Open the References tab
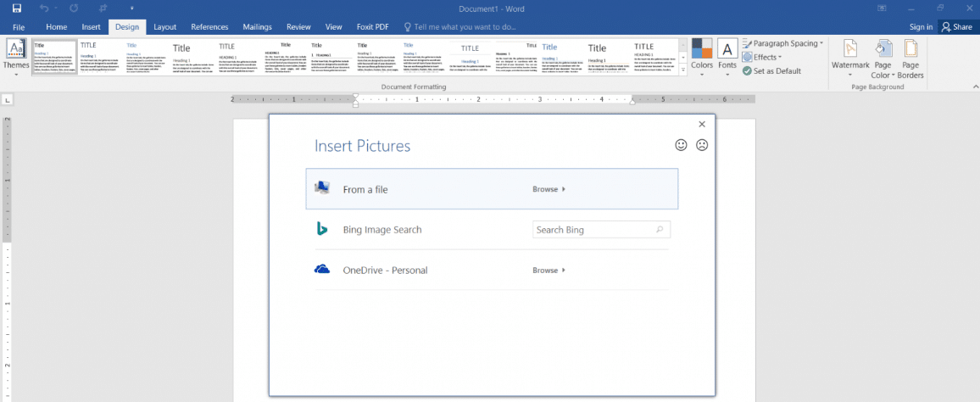 209,27
